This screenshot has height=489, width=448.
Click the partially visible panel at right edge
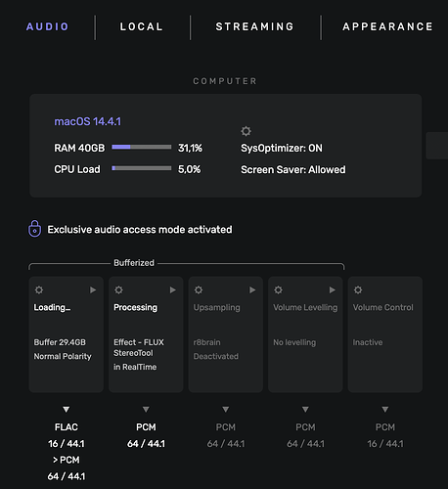[437, 146]
